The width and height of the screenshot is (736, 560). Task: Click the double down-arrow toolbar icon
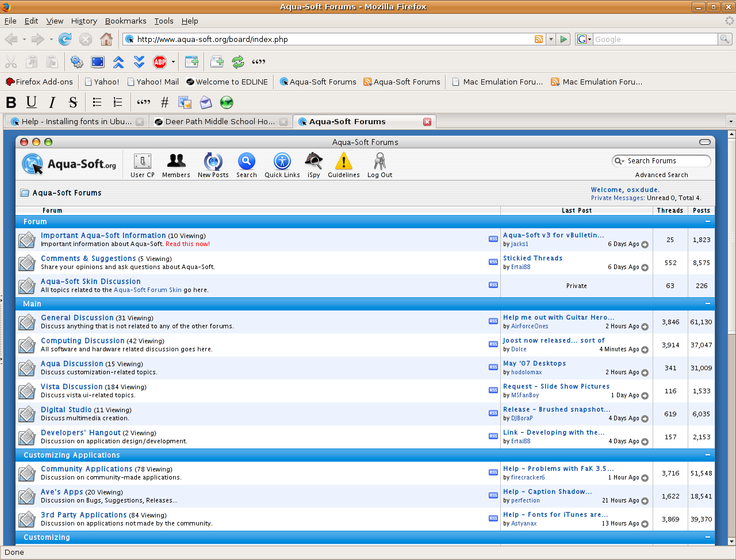click(139, 62)
